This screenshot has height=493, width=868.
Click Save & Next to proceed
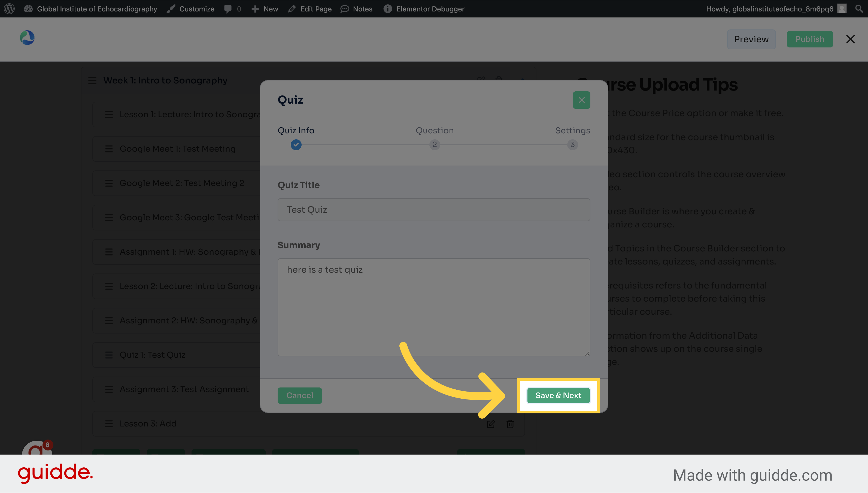point(558,395)
